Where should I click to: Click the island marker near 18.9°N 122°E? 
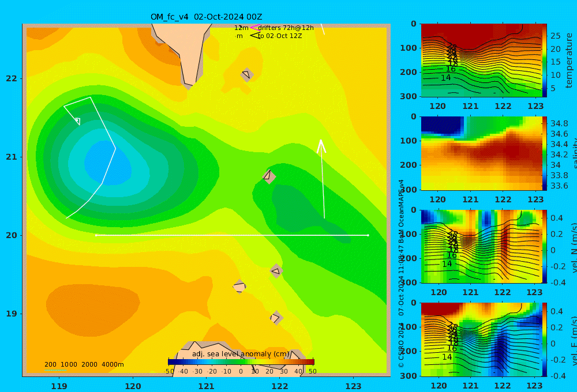(x=276, y=318)
